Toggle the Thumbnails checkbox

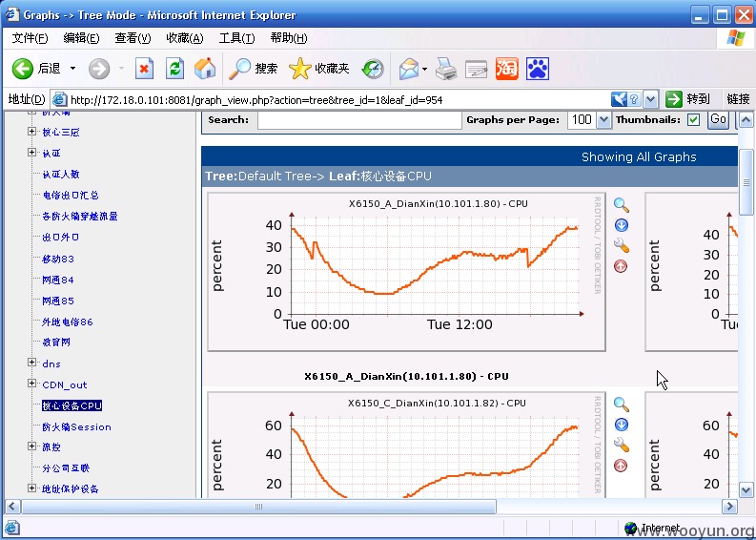pos(693,119)
